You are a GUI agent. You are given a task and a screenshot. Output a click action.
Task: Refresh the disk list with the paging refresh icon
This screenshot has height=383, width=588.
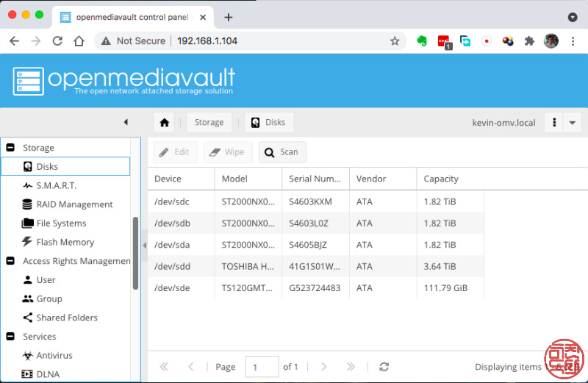coord(384,367)
